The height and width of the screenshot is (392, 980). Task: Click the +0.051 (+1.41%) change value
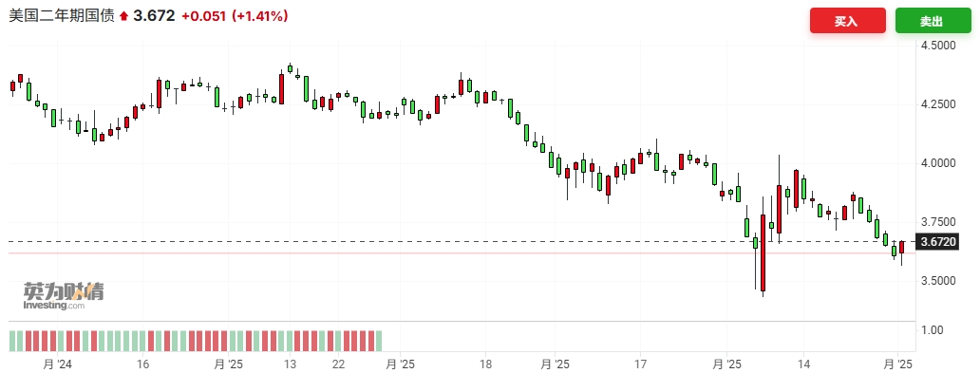coord(234,16)
